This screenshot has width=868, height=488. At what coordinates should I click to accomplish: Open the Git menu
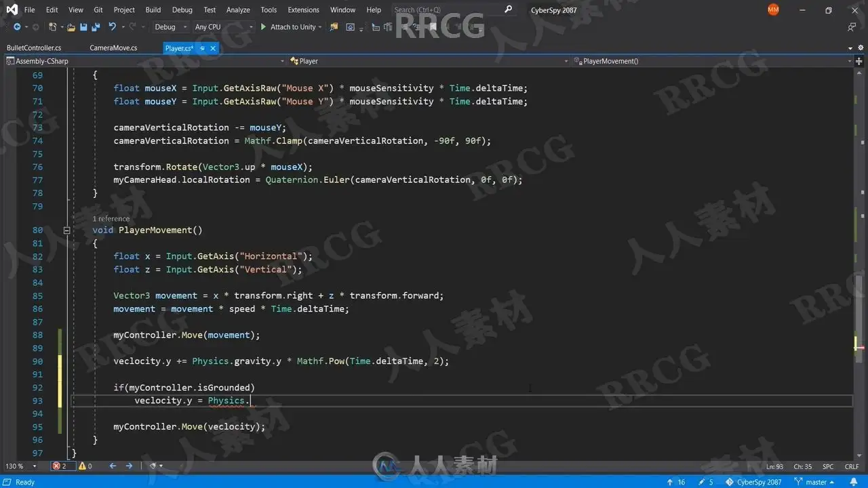(98, 9)
